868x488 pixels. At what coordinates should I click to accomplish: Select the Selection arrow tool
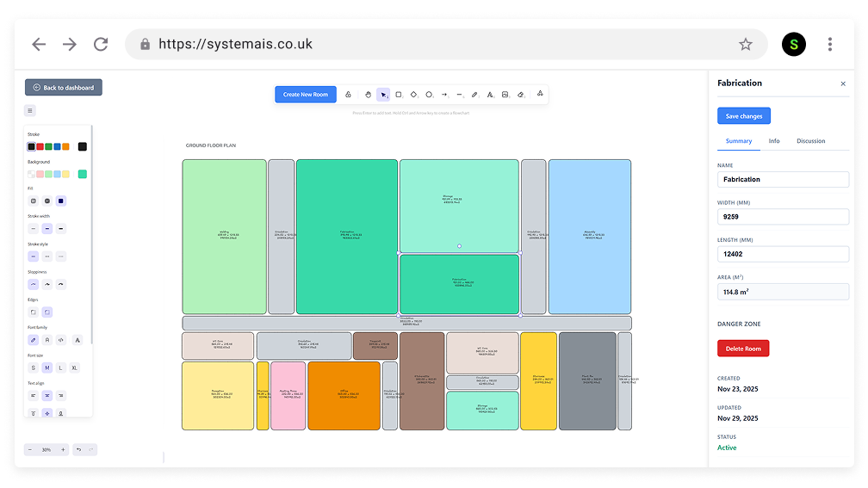click(383, 95)
